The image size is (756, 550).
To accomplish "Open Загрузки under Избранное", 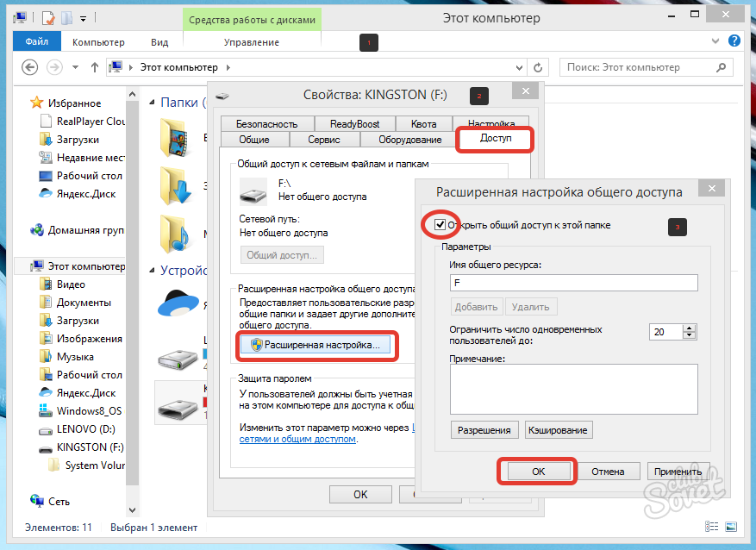I will [71, 140].
